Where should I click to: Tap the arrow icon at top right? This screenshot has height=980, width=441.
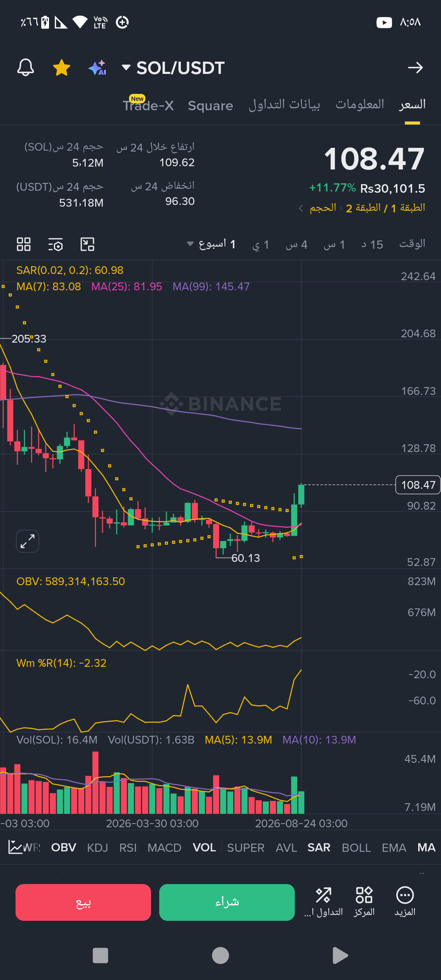point(415,67)
